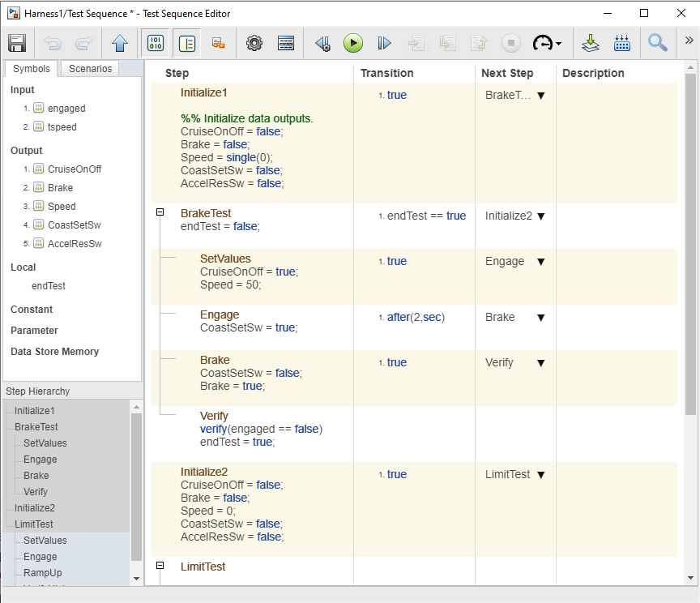700x603 pixels.
Task: Collapse the LimitTest step group
Action: pos(160,566)
